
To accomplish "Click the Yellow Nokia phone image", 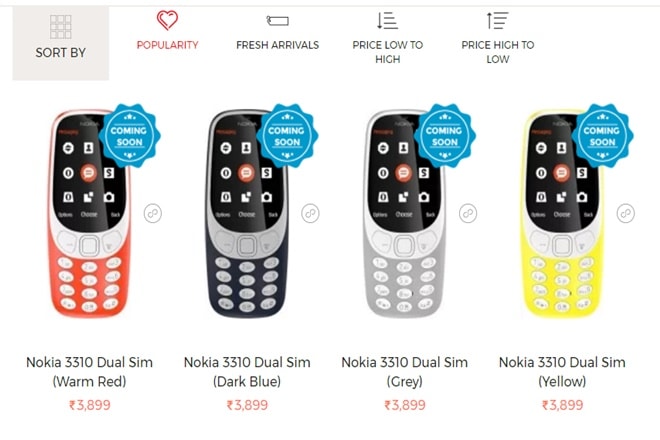I will [x=562, y=213].
